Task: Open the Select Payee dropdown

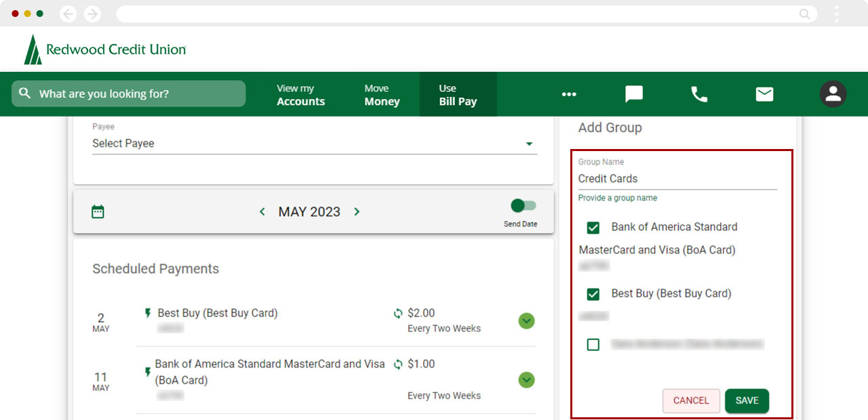Action: 315,144
